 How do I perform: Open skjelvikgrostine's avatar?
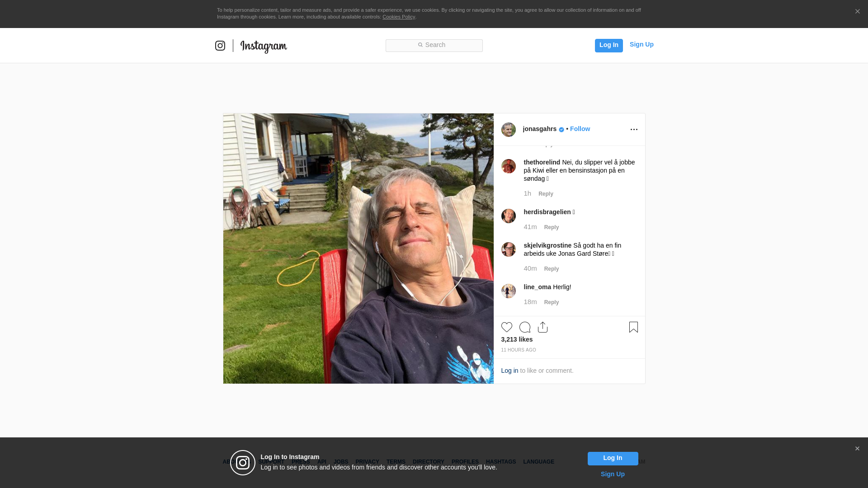point(509,249)
